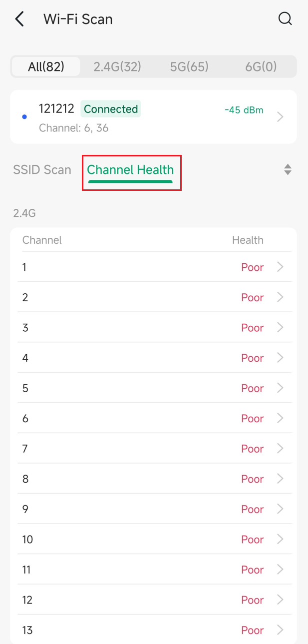Open channel 3 chevron arrow
The height and width of the screenshot is (644, 308).
point(281,327)
